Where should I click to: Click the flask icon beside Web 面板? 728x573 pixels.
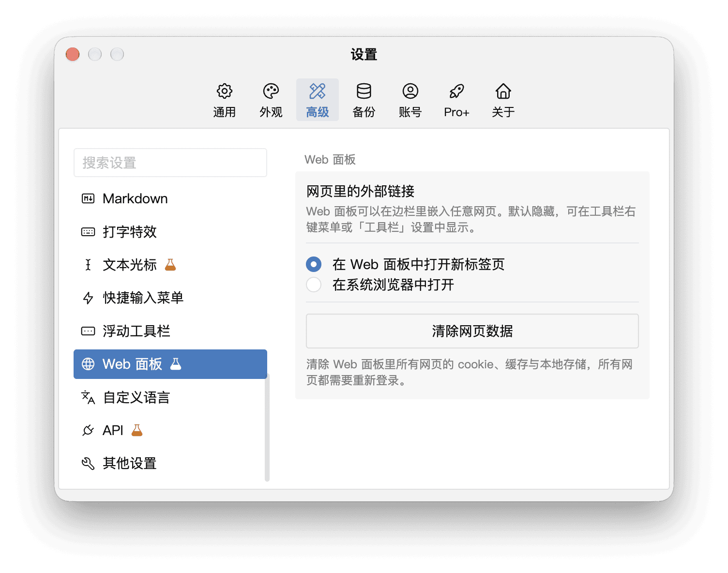(176, 364)
